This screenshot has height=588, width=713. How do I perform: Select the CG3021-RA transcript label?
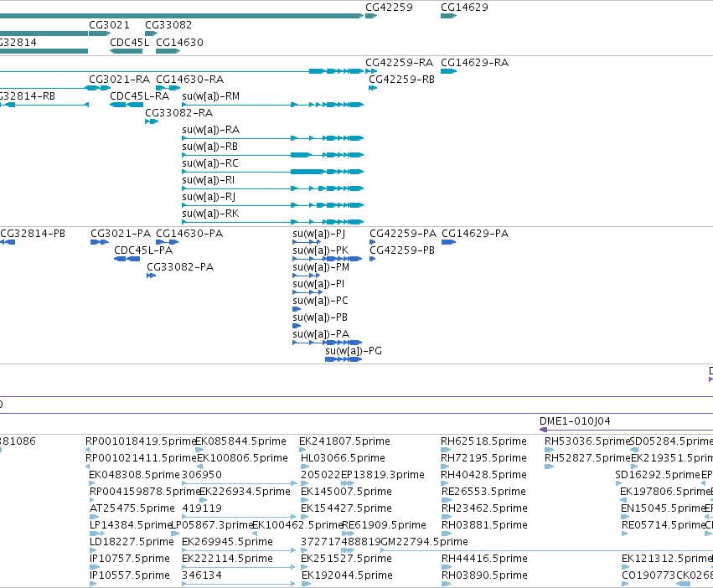point(120,80)
